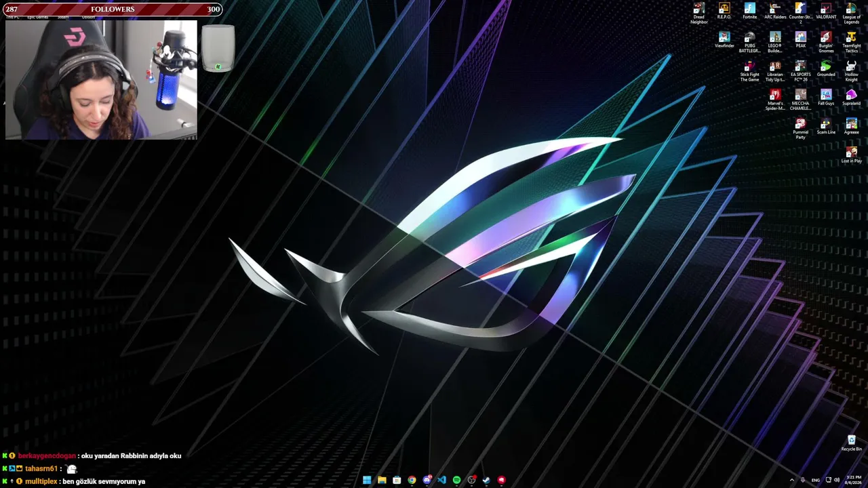Screen dimensions: 868x488
Task: Click the red app icon on taskbar
Action: (x=501, y=480)
